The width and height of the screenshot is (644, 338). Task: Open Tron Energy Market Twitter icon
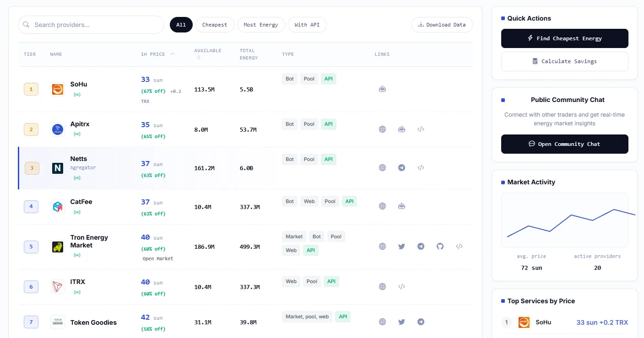click(x=401, y=247)
